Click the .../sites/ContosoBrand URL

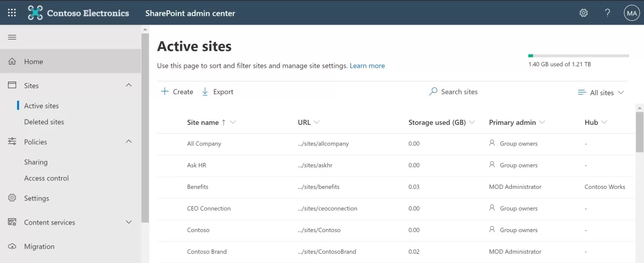(327, 252)
